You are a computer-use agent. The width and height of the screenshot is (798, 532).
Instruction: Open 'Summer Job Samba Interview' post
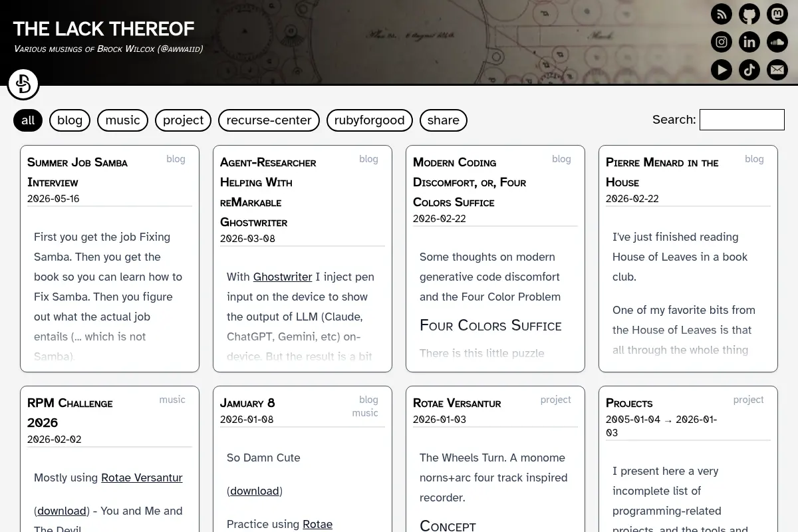[x=77, y=172]
